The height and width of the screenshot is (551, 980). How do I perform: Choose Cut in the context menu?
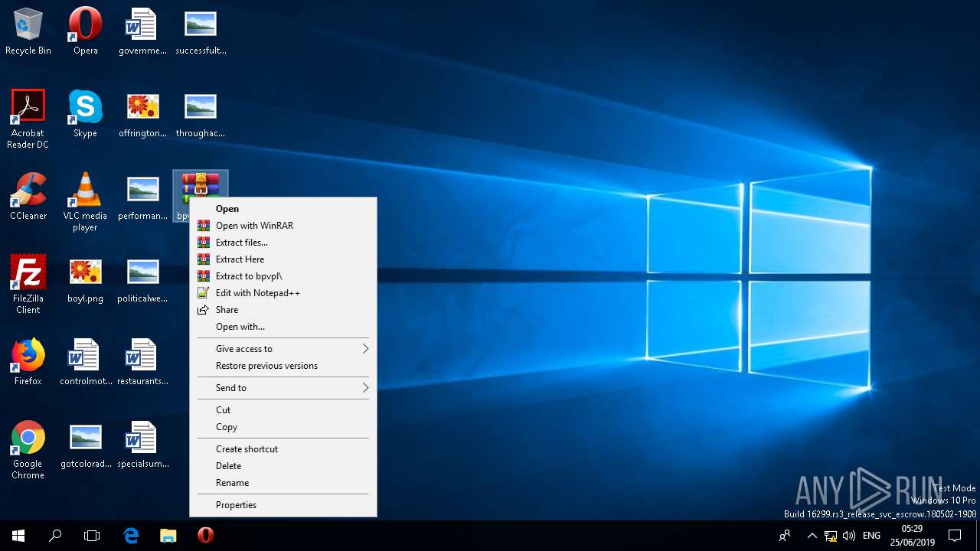tap(283, 410)
